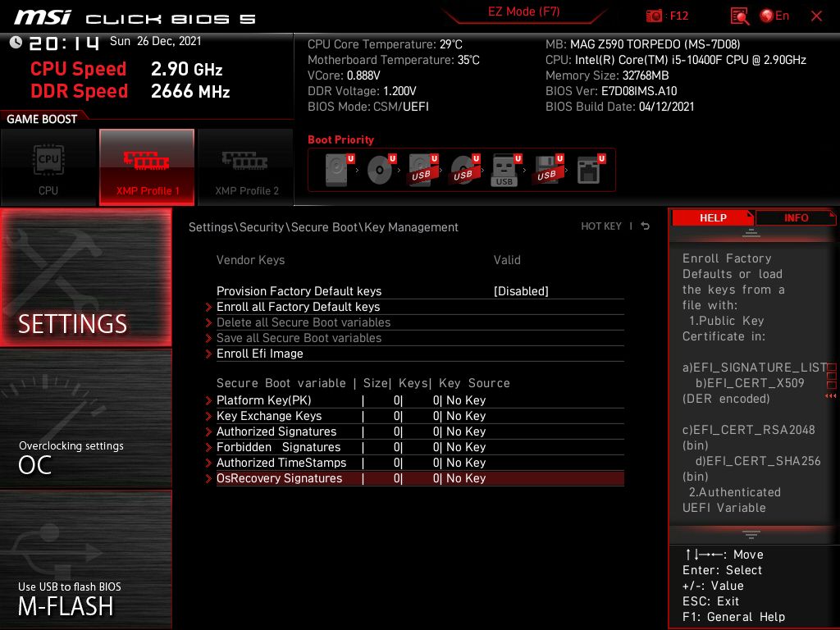Enable XMP Profile 1
840x630 pixels.
click(x=147, y=167)
